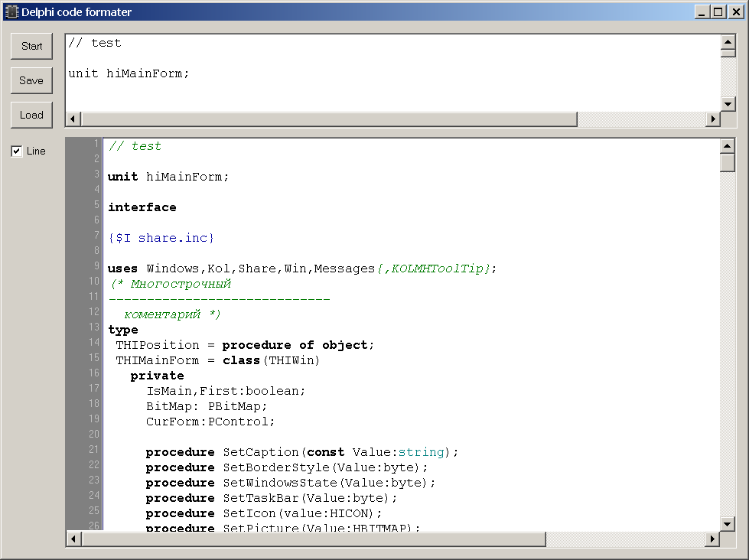Click '{,KOLMHToolTip}' comment in uses clause
749x560 pixels.
click(x=433, y=269)
